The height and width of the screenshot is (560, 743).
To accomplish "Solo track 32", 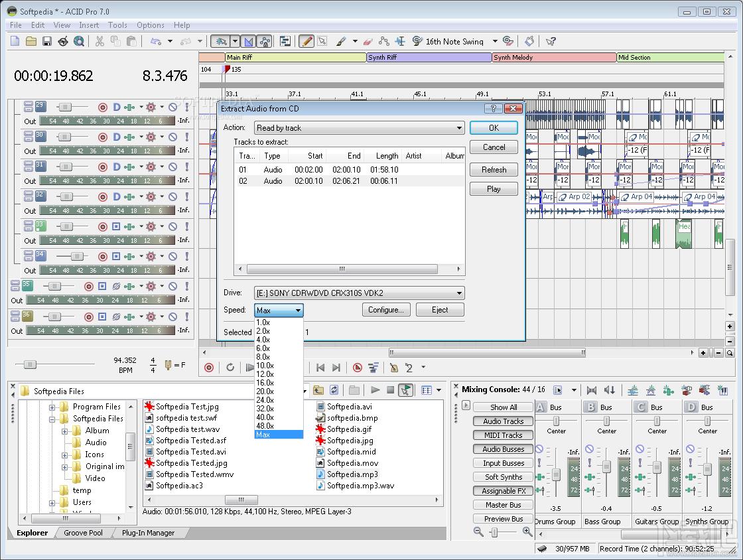I will [186, 196].
